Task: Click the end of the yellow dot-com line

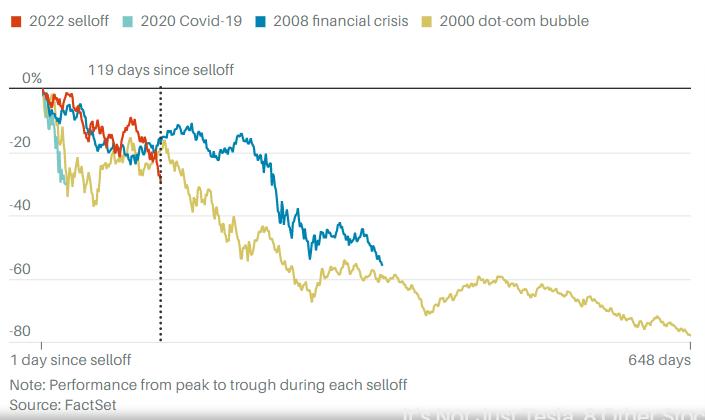Action: [x=689, y=334]
